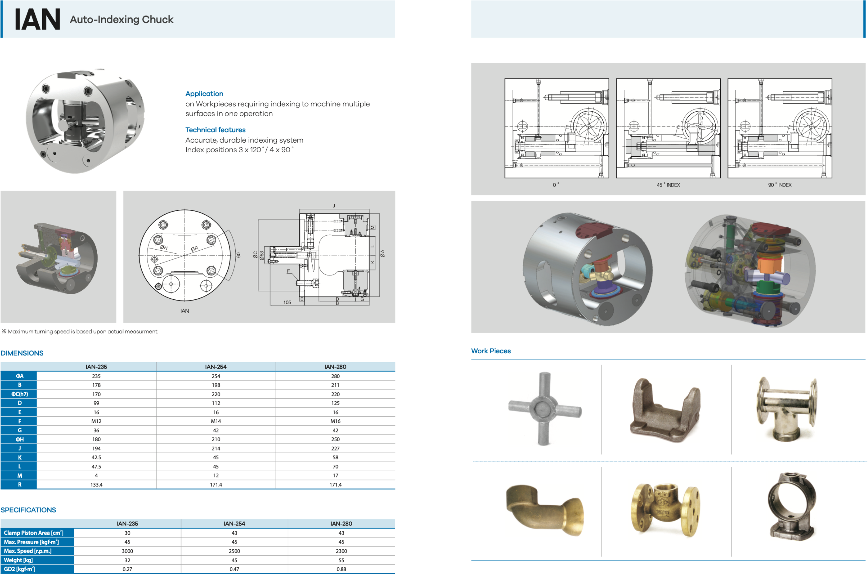868x588 pixels.
Task: Select the 90° INDEX diagram
Action: [x=780, y=128]
